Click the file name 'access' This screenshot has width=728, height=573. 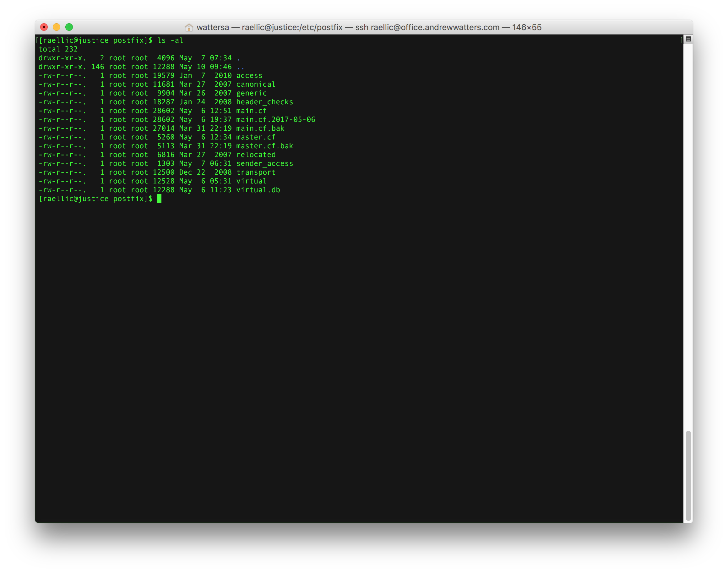[x=249, y=75]
